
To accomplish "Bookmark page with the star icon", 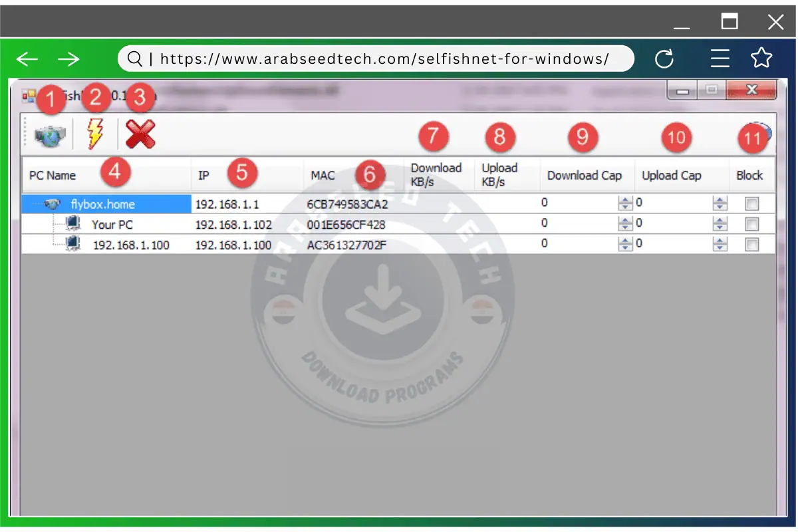I will tap(761, 59).
